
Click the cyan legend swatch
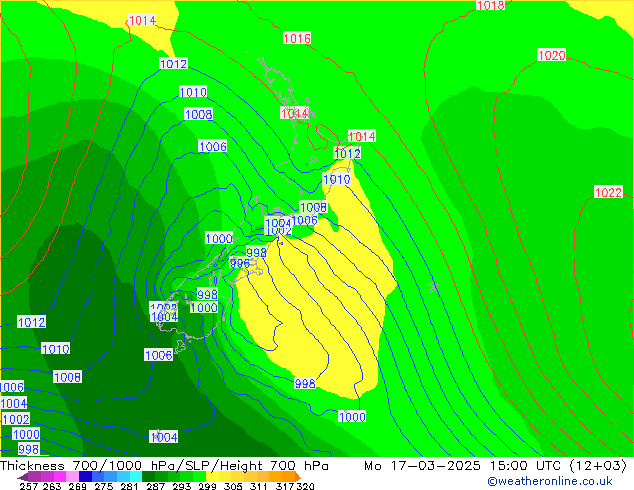pyautogui.click(x=136, y=477)
